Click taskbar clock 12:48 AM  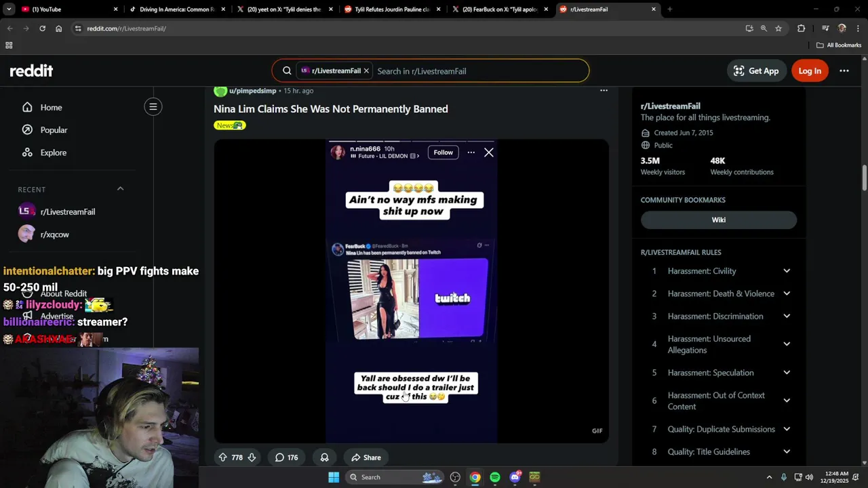836,477
